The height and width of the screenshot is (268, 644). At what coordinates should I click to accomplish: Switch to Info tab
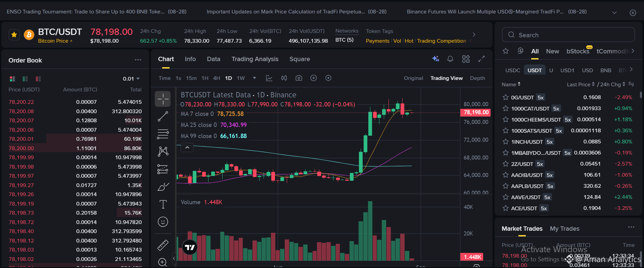tap(190, 59)
